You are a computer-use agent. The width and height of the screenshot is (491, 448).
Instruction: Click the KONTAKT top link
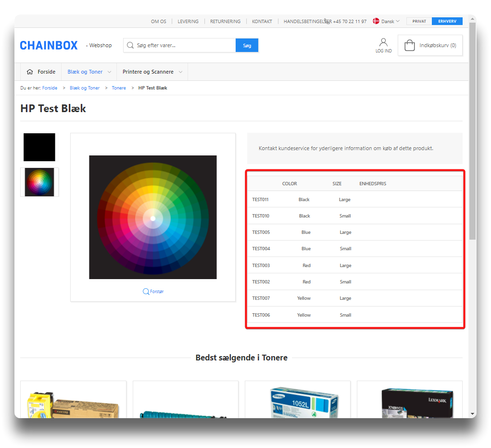[x=262, y=21]
